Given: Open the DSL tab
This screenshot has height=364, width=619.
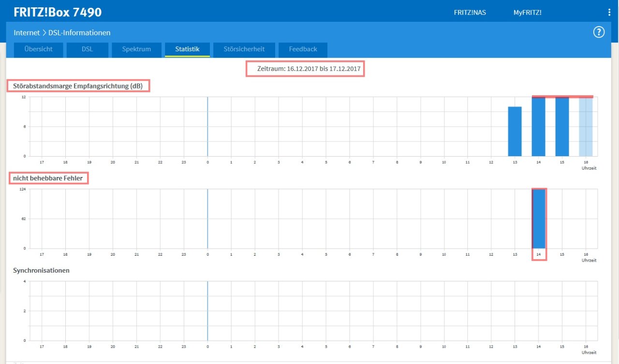Looking at the screenshot, I should pyautogui.click(x=87, y=49).
